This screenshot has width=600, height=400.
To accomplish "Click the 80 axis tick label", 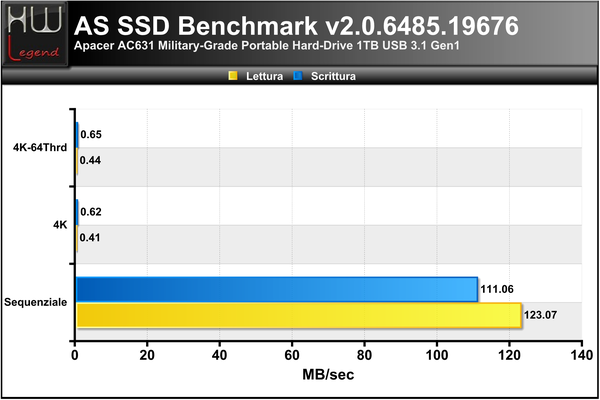I will pos(364,355).
